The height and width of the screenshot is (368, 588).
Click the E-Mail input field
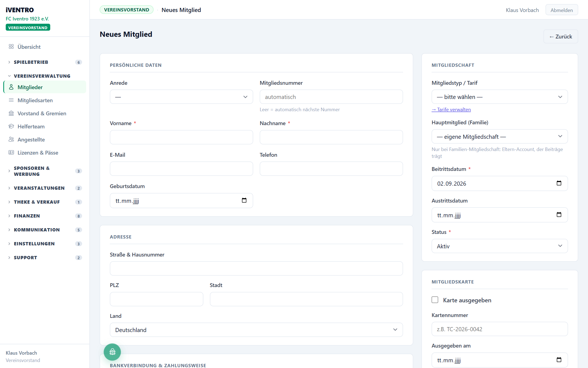click(181, 168)
